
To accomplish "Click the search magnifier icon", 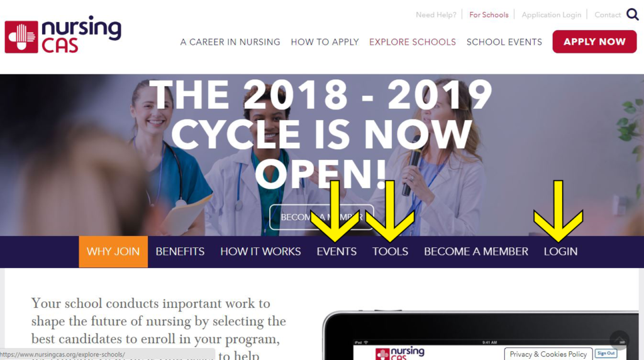I will click(632, 14).
